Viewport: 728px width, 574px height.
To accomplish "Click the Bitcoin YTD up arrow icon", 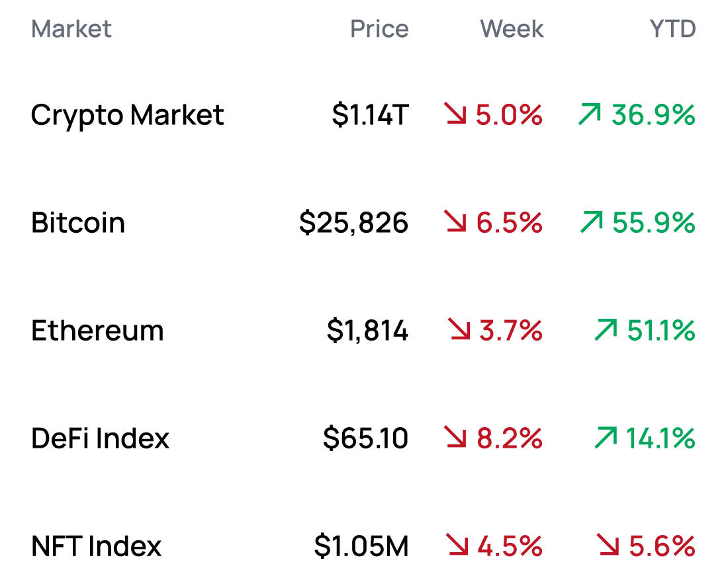I will coord(590,223).
